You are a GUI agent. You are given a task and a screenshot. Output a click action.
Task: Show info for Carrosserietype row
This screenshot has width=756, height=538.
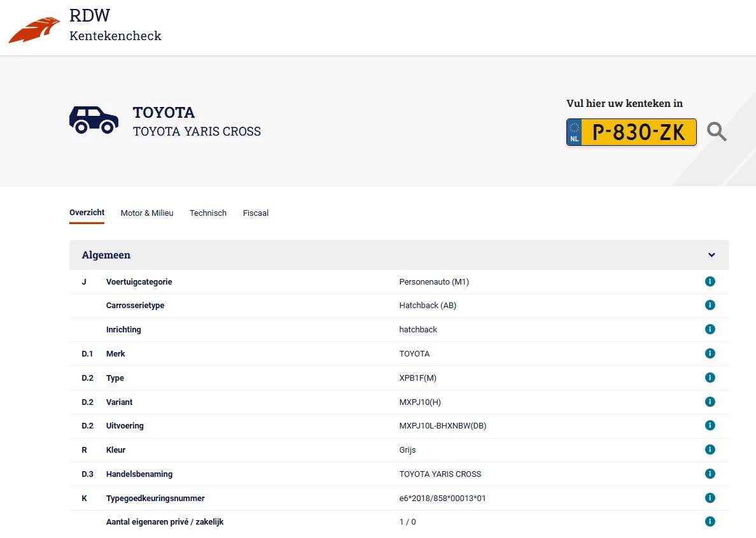pos(710,306)
